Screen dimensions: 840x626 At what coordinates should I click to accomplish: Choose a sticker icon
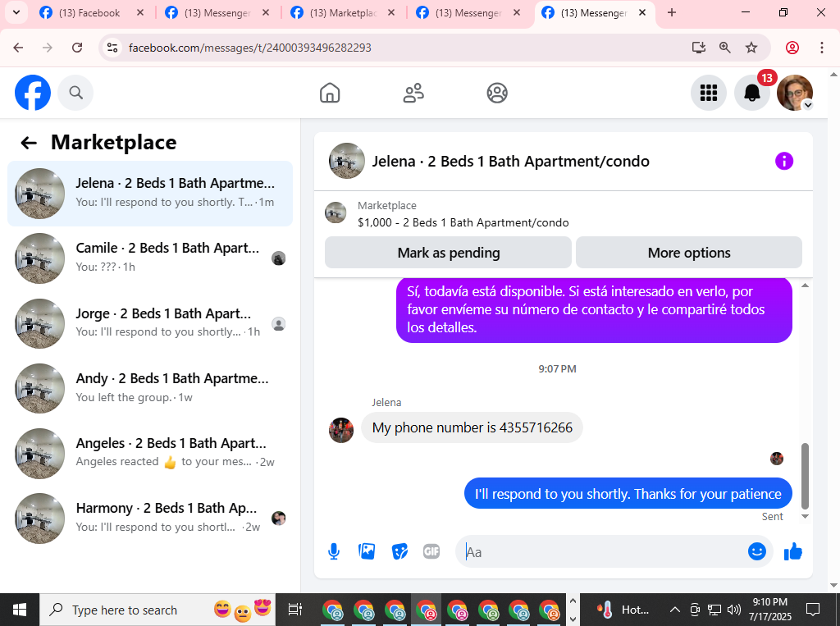399,551
